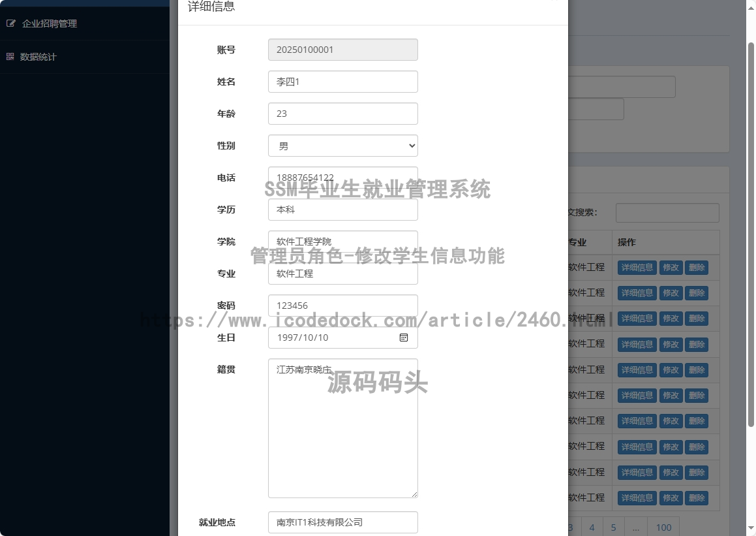Image resolution: width=756 pixels, height=536 pixels.
Task: Click 详细信息 button in the first table row
Action: (637, 267)
